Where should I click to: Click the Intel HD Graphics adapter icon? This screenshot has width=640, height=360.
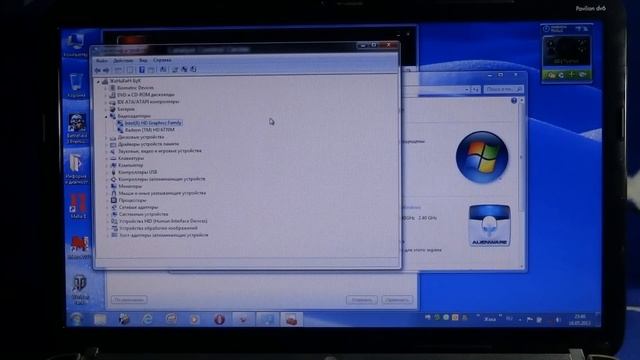(x=120, y=123)
